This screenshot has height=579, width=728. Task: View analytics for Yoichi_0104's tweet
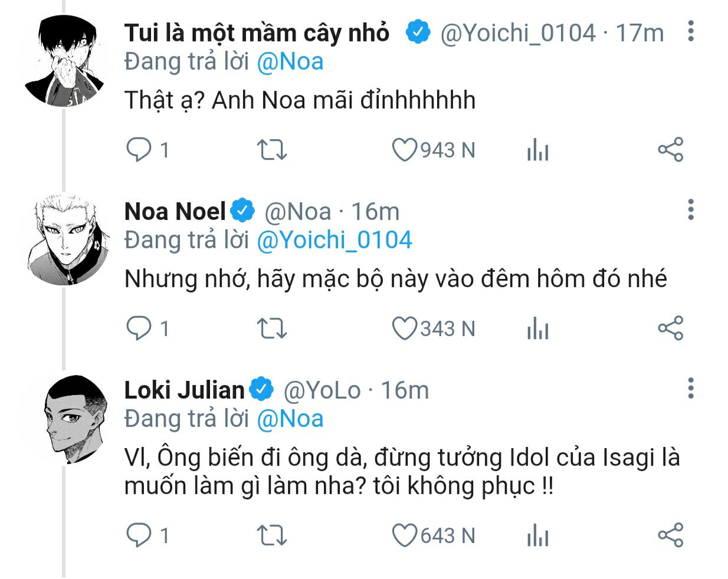(537, 150)
